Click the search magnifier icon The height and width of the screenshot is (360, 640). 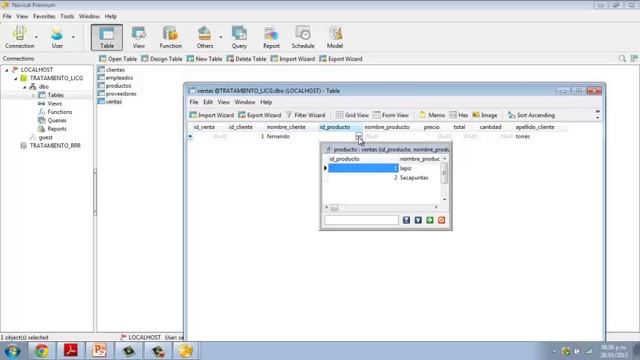[622, 59]
